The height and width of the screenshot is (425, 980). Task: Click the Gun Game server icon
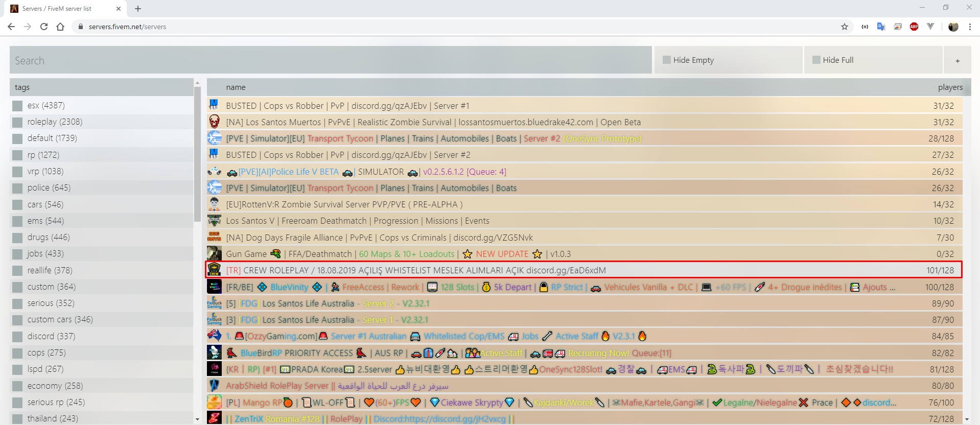(214, 253)
